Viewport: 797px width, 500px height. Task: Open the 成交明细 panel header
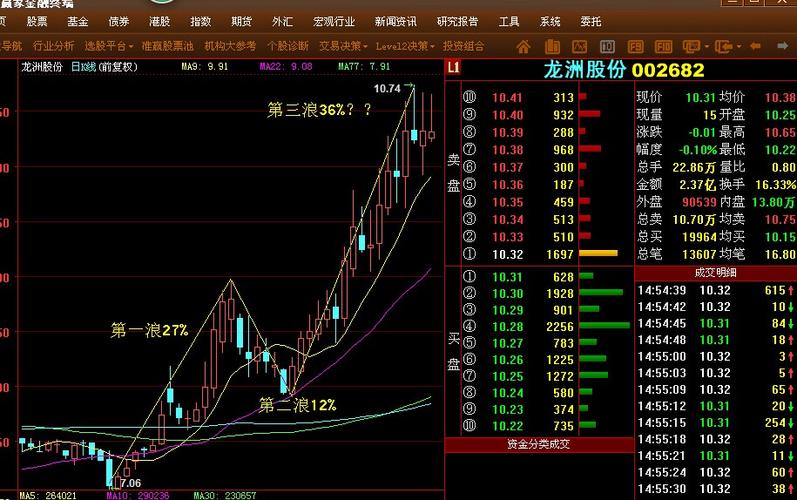(716, 273)
